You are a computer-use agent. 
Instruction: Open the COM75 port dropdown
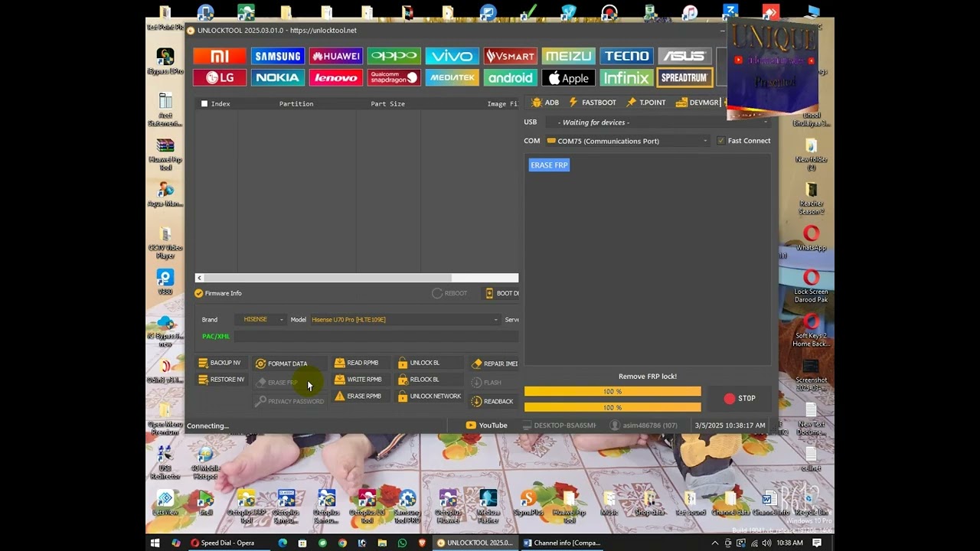pyautogui.click(x=627, y=141)
